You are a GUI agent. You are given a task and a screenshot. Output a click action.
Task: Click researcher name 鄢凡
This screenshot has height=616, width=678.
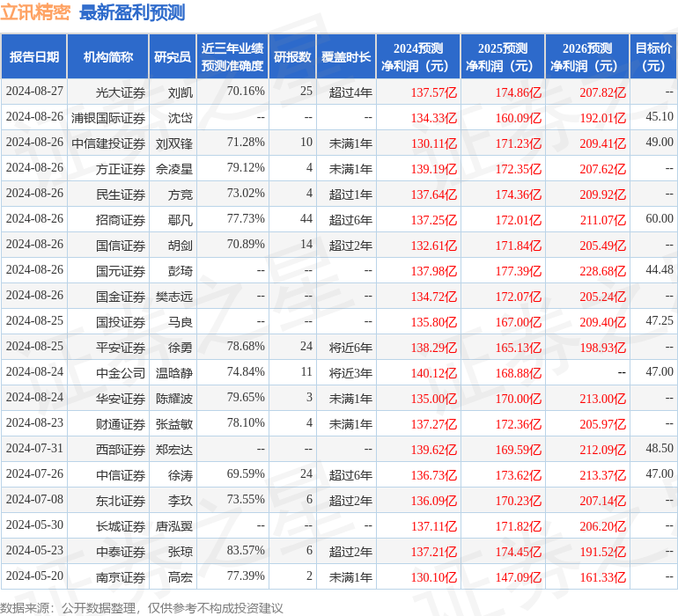181,220
